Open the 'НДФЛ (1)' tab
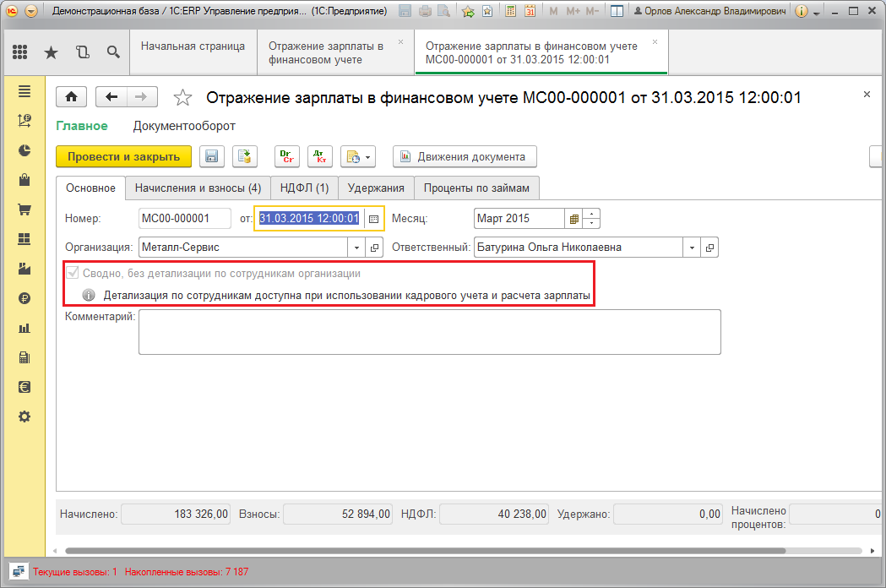 (305, 188)
